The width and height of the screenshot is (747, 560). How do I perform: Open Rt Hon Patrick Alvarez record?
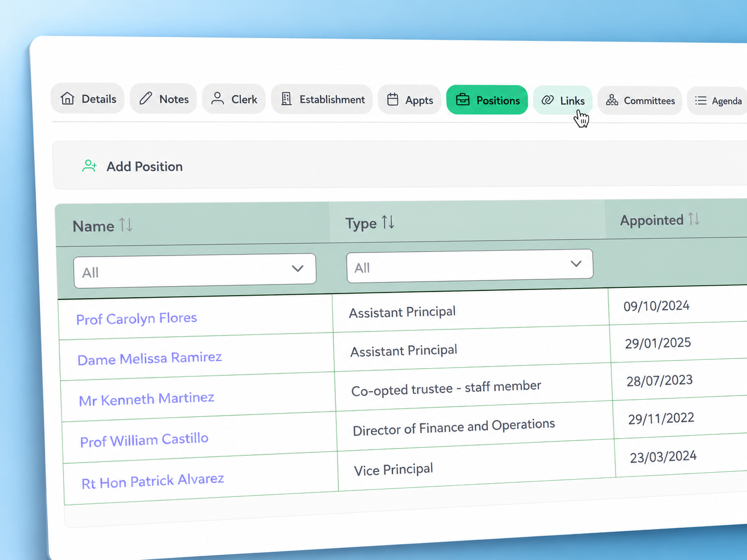pyautogui.click(x=153, y=481)
